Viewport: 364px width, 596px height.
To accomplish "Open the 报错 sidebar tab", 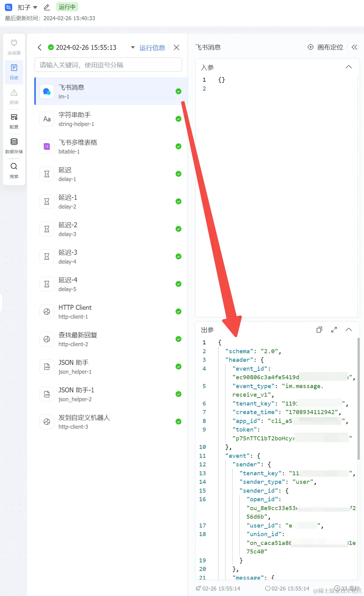I will click(x=14, y=97).
